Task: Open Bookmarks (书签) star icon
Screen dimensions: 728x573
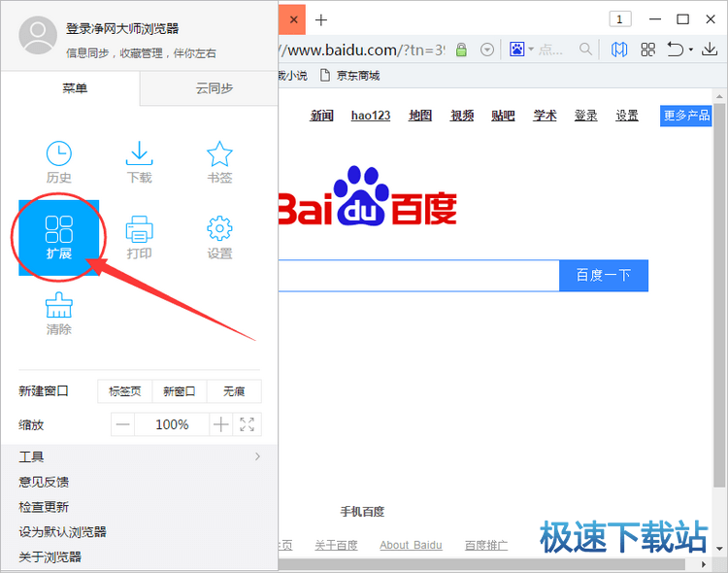Action: click(219, 153)
